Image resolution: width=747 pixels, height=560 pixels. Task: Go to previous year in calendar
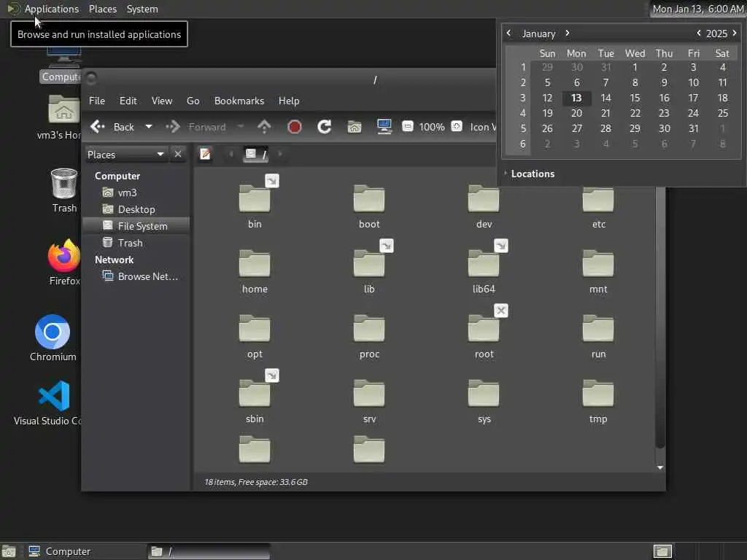pyautogui.click(x=698, y=33)
